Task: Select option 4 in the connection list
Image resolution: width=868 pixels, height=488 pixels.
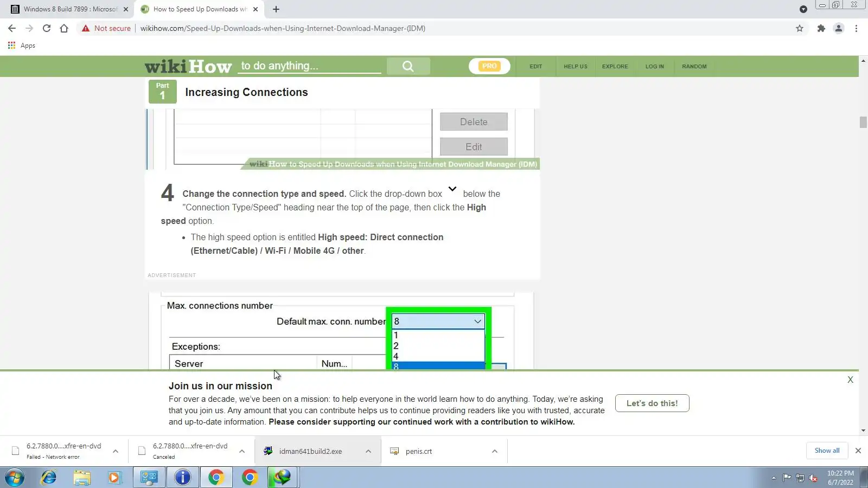Action: [438, 356]
